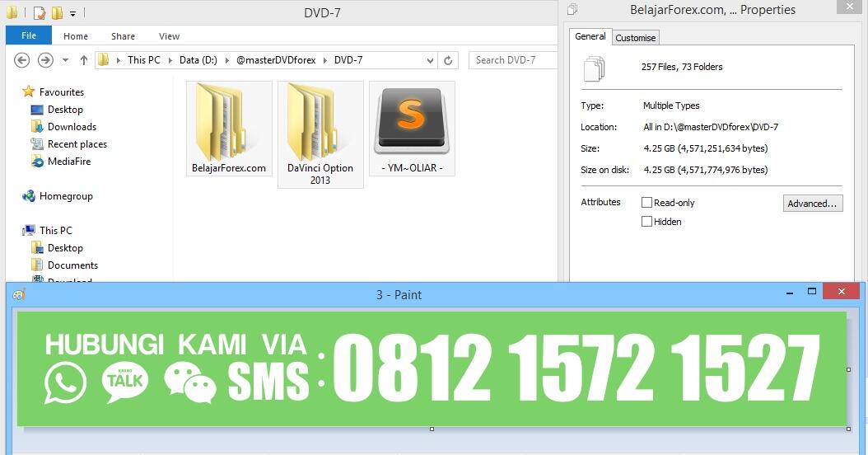Click the Desktop icon under Favourites
868x455 pixels.
pyautogui.click(x=37, y=110)
